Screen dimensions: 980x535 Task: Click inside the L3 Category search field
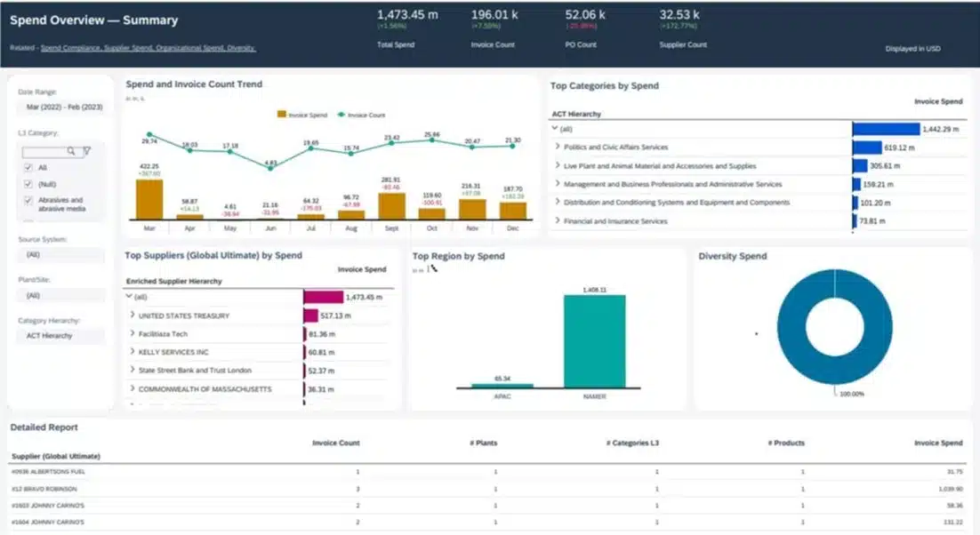pos(43,151)
